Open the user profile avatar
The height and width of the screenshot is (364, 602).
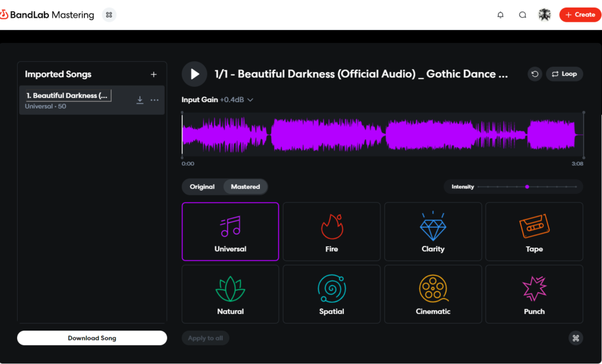tap(544, 15)
